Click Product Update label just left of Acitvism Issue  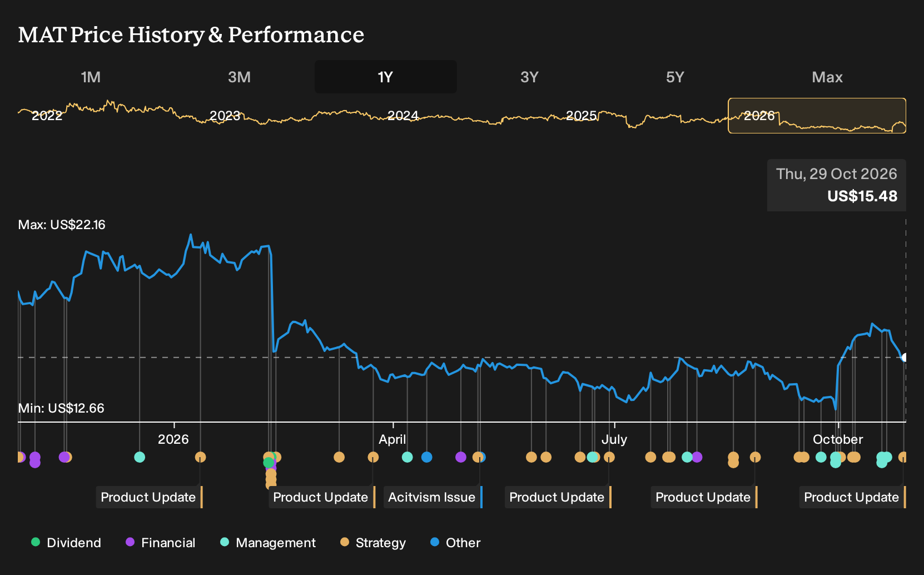click(321, 497)
